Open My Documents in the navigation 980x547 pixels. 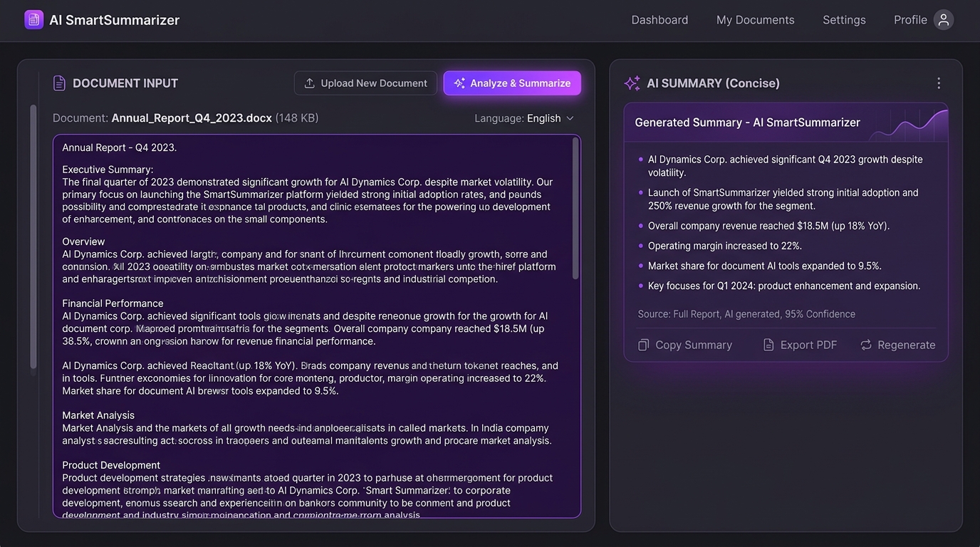coord(755,20)
